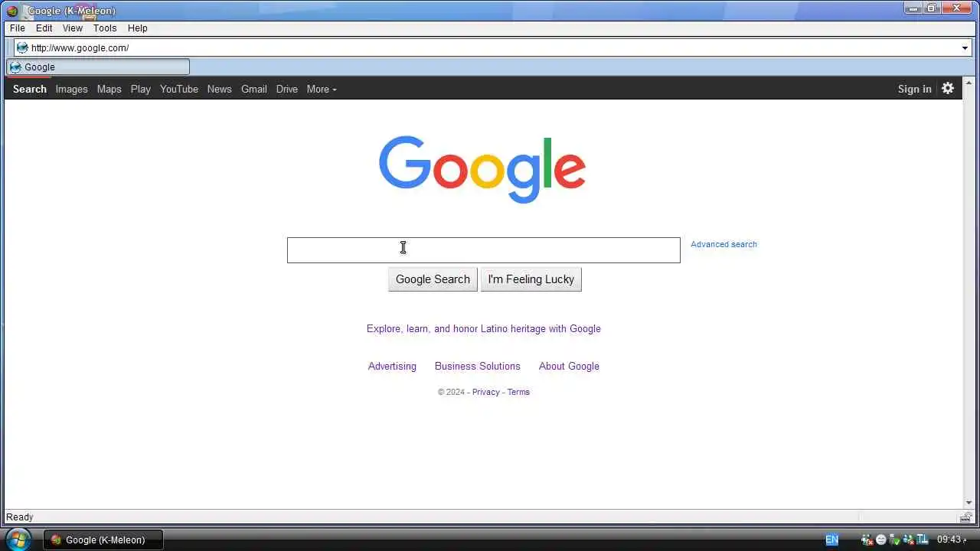Click the Google logo image
980x551 pixels.
pos(482,169)
